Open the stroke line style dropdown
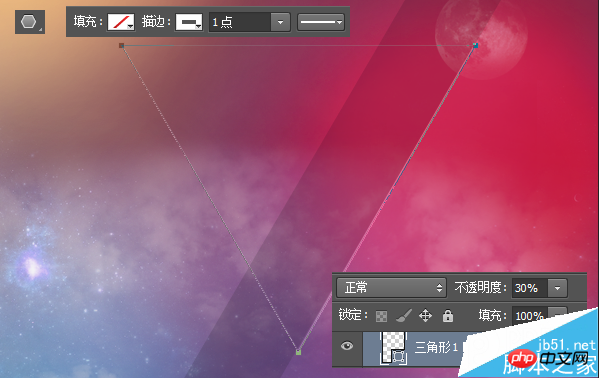This screenshot has width=599, height=378. pos(321,22)
